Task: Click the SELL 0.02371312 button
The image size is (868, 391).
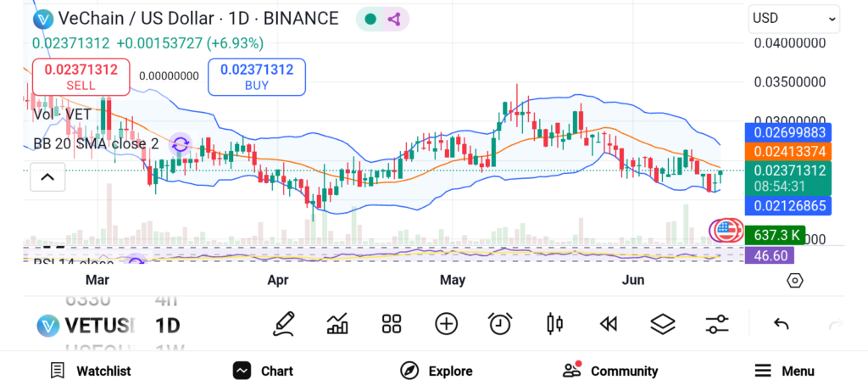Action: click(81, 76)
